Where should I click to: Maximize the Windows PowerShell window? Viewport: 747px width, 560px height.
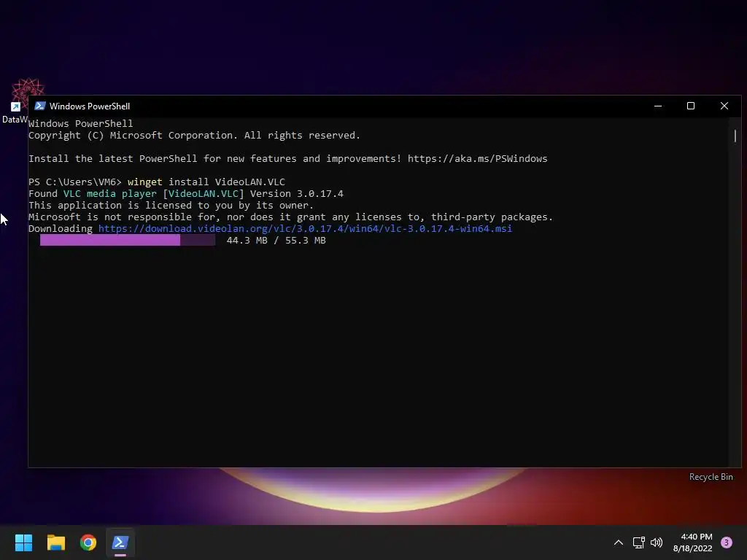[x=691, y=106]
